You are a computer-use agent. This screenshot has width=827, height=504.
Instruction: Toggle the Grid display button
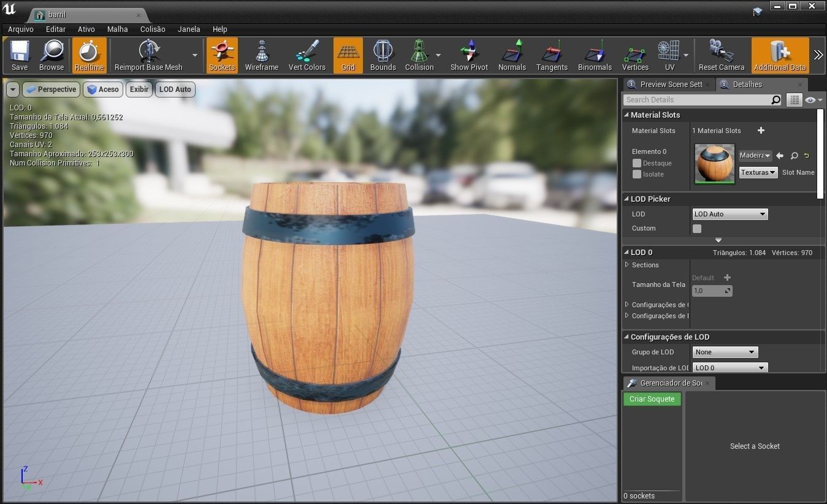348,55
